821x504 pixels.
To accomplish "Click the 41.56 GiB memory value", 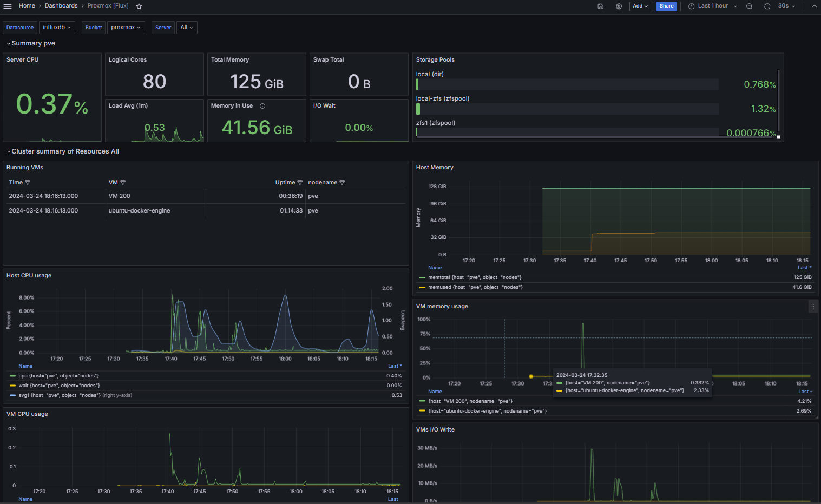I will point(257,128).
